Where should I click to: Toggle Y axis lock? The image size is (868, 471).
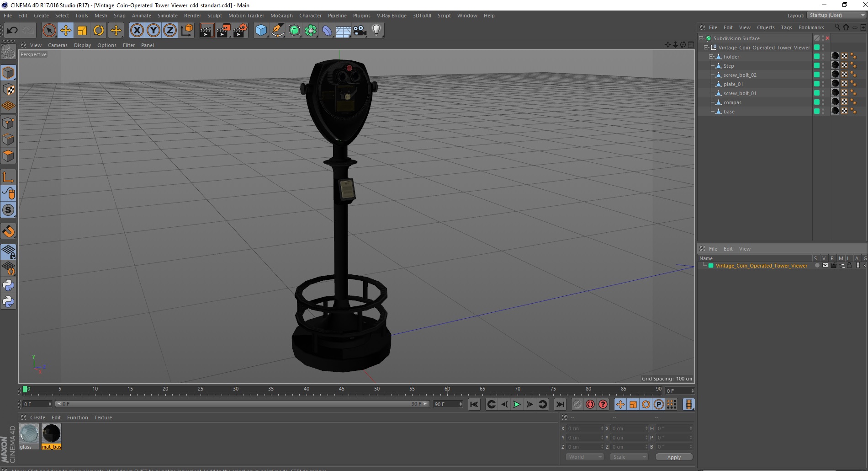point(153,31)
